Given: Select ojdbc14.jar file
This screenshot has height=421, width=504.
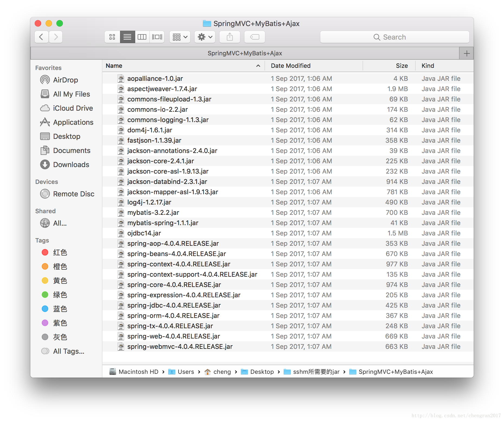Looking at the screenshot, I should [x=288, y=233].
